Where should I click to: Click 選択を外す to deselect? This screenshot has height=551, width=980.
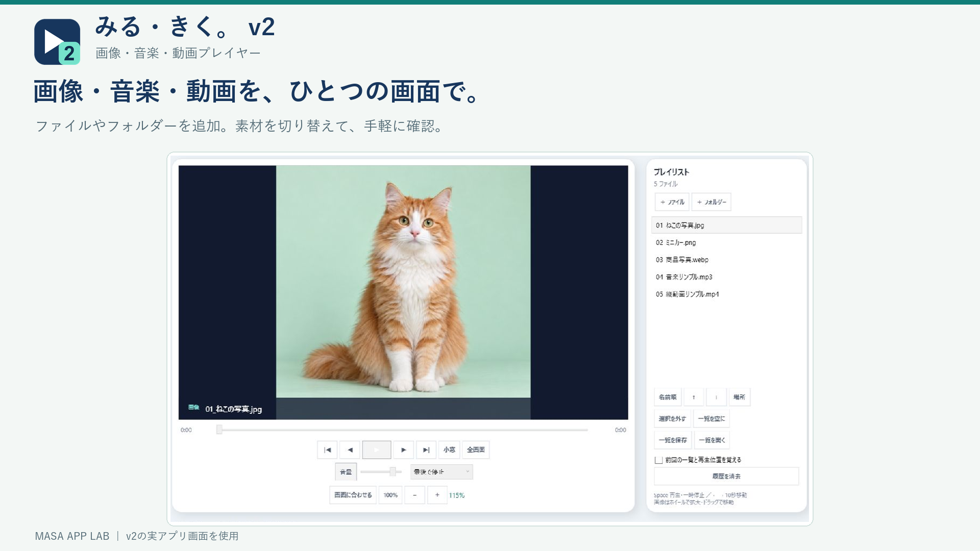pyautogui.click(x=672, y=418)
